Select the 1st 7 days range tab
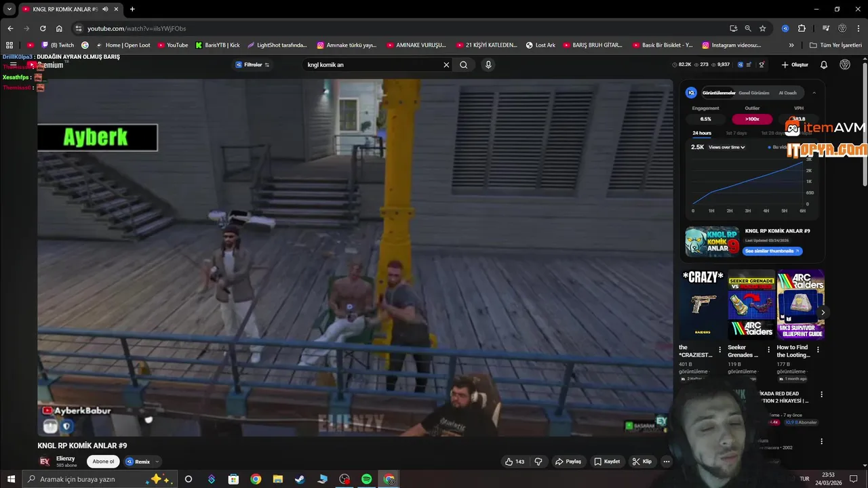 click(x=736, y=133)
